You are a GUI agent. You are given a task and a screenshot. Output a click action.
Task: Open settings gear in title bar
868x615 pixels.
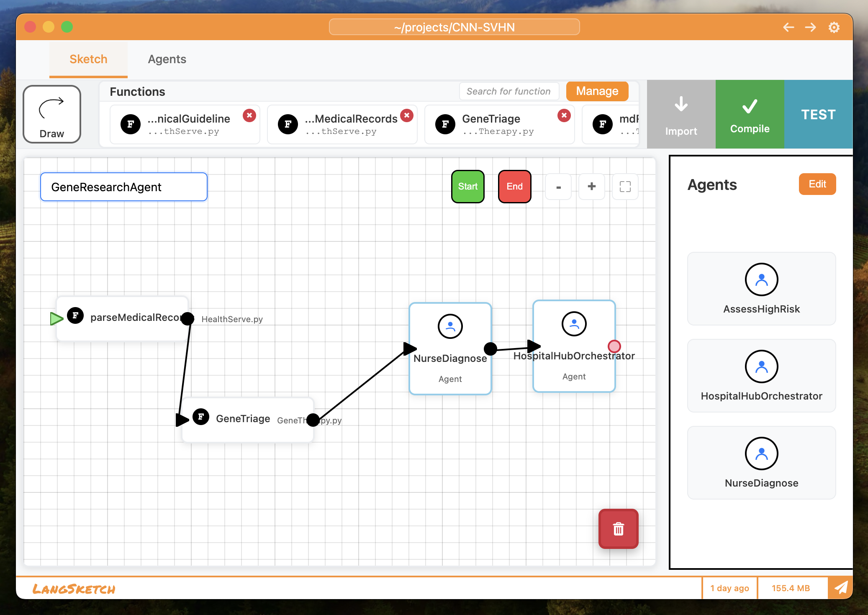[x=834, y=28]
